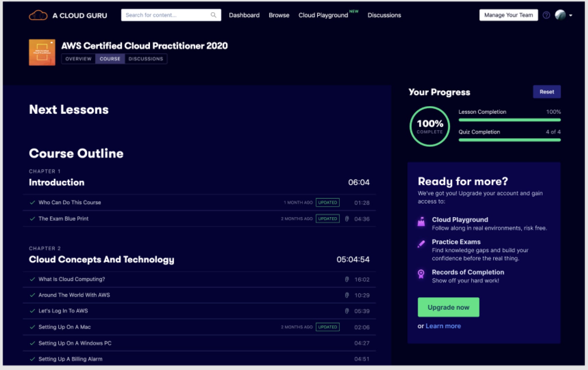
Task: Open the Setting Up A Billing Alarm lesson
Action: [x=199, y=359]
